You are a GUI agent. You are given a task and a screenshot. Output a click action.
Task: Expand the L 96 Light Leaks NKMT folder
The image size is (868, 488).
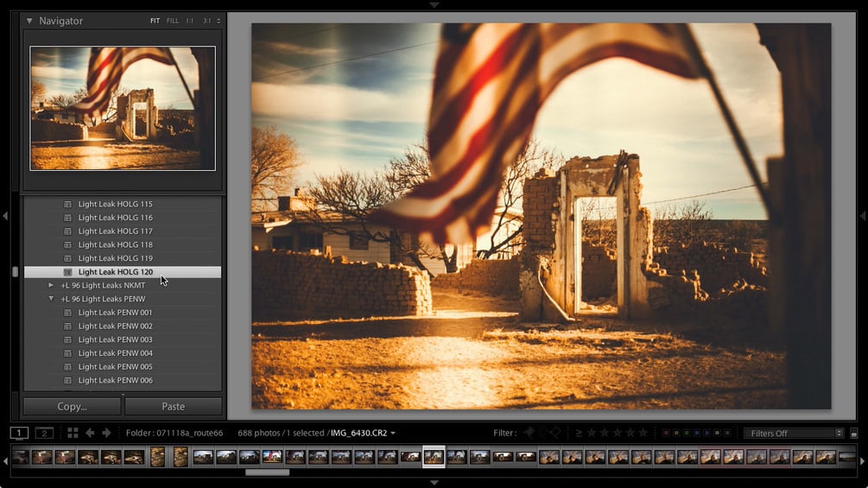51,286
